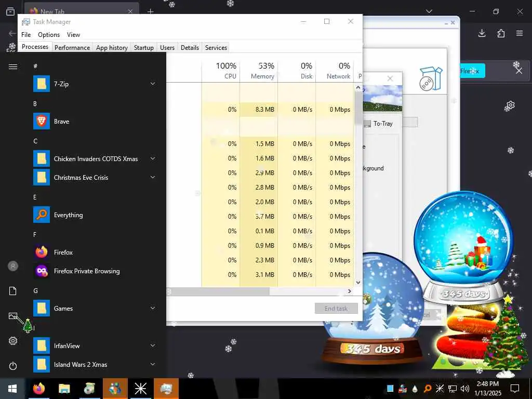The height and width of the screenshot is (399, 532).
Task: Open File Explorer from the taskbar
Action: coord(64,389)
